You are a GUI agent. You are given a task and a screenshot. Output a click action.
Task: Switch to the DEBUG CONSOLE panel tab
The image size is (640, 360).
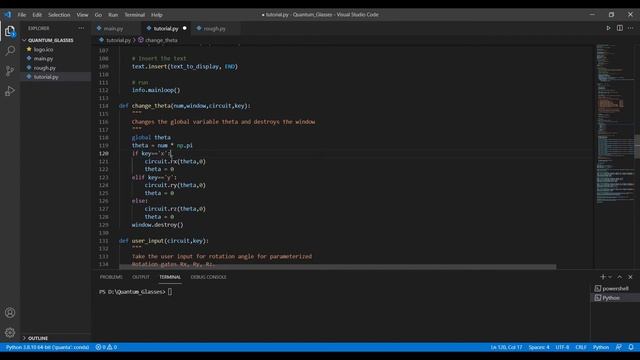[208, 277]
